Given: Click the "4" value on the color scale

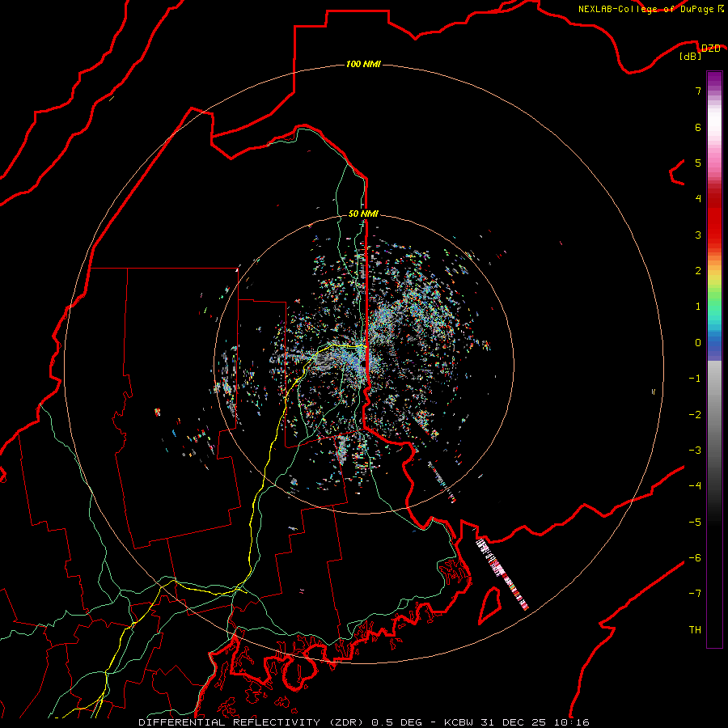Looking at the screenshot, I should (x=698, y=199).
